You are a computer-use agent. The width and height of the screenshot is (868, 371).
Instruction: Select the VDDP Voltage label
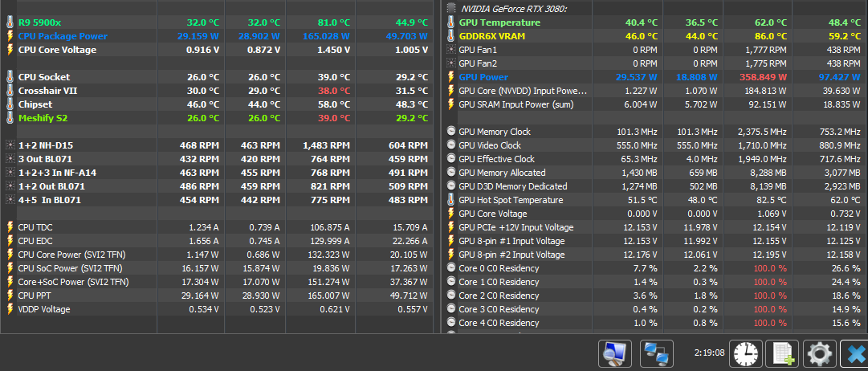[44, 309]
